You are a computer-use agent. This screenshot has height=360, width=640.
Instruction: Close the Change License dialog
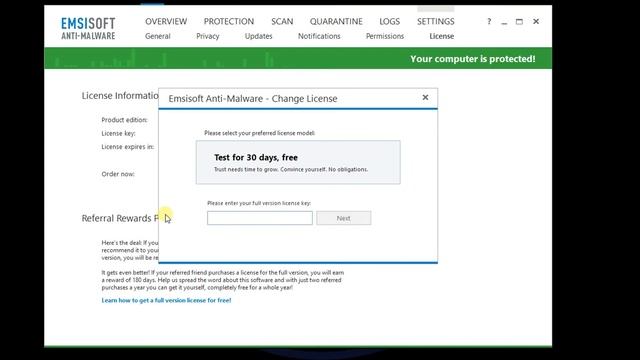[x=425, y=97]
